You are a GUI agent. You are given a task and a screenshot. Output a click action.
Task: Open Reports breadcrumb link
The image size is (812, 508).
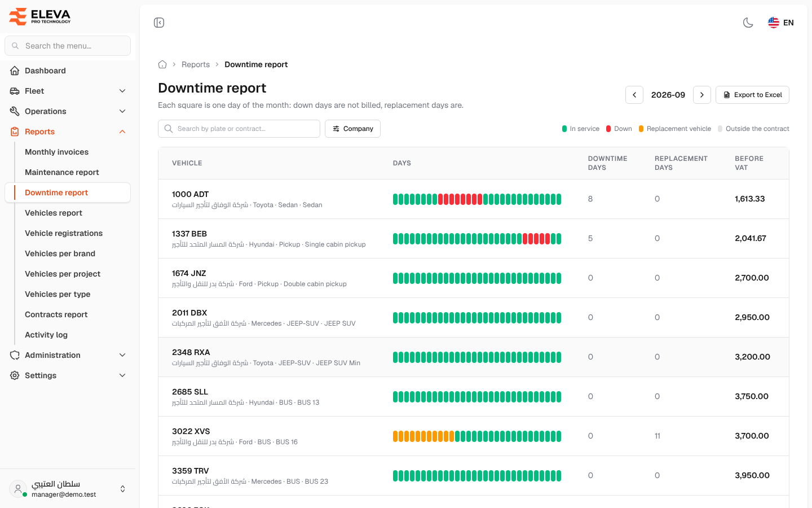(x=196, y=64)
